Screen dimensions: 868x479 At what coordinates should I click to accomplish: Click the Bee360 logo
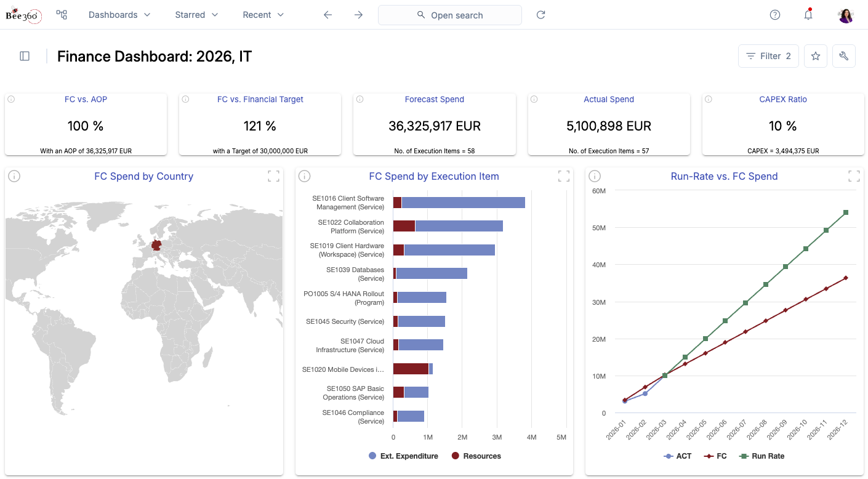(x=23, y=15)
